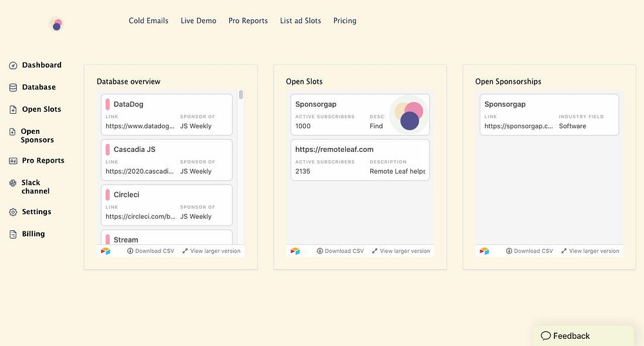Click the Billing receipt icon

[x=13, y=234]
